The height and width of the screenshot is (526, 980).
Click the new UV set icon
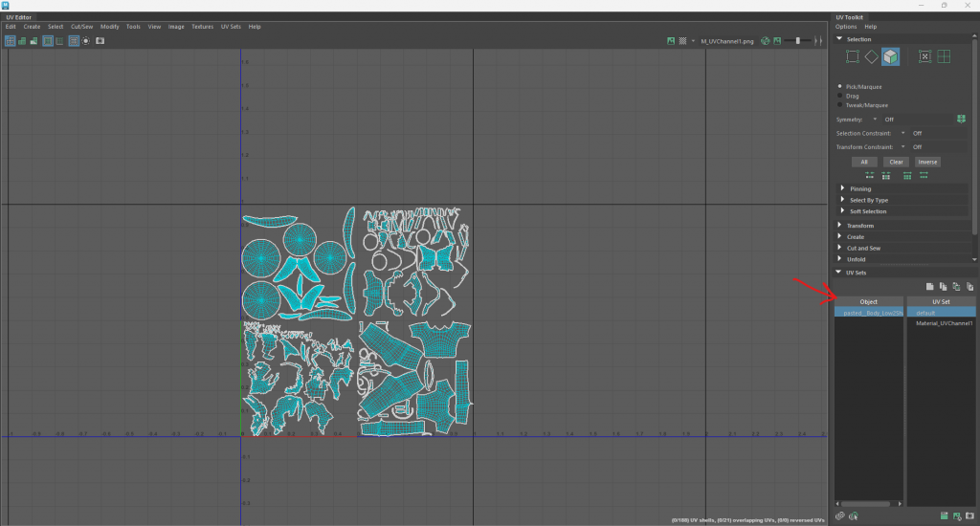930,287
